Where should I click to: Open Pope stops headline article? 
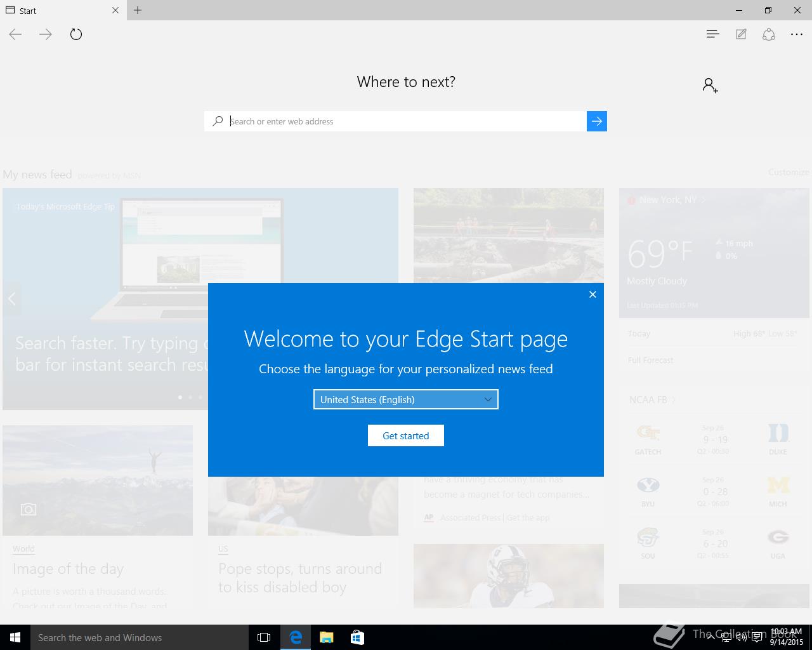pyautogui.click(x=300, y=578)
